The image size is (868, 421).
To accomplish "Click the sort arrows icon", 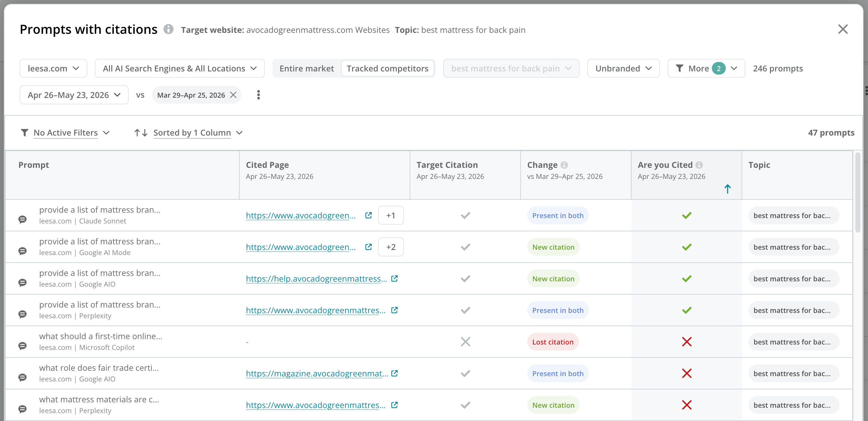I will 141,133.
